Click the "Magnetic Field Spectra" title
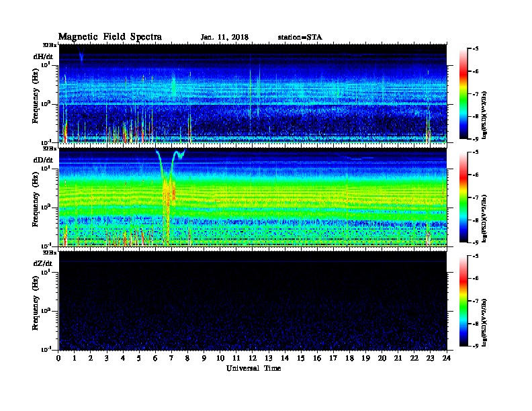 [x=110, y=37]
